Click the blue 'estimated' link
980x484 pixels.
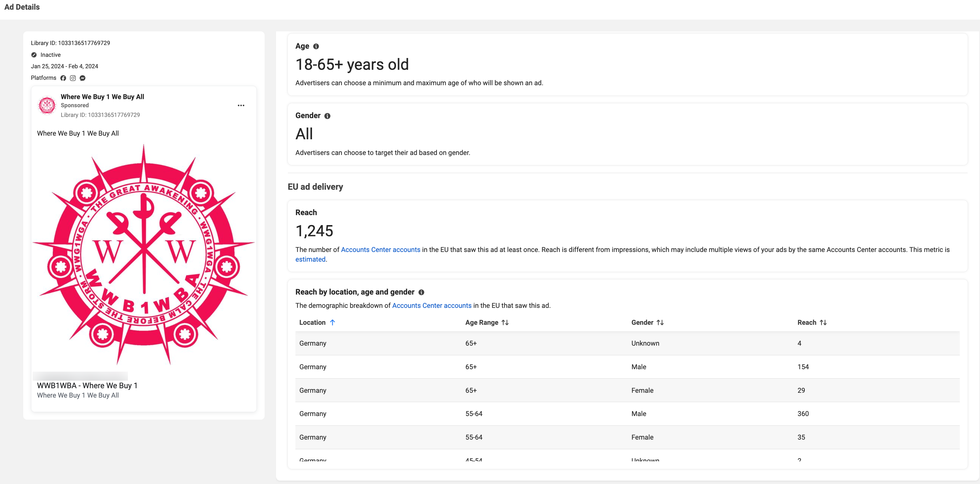click(x=310, y=259)
